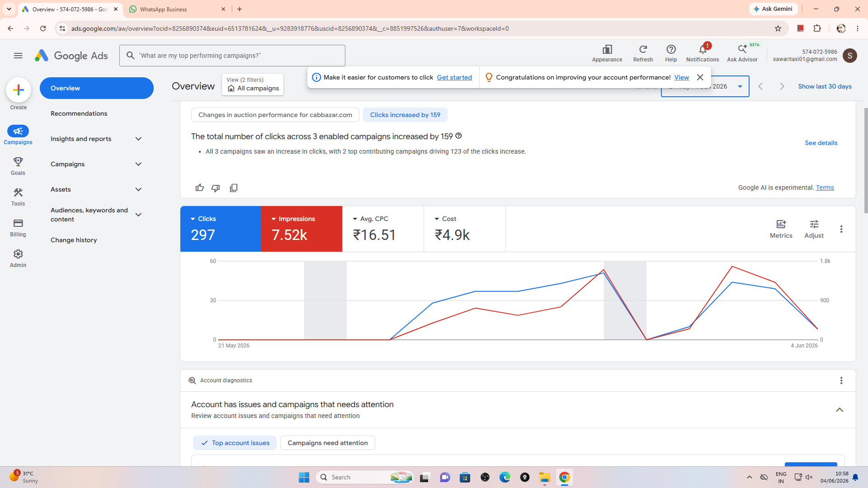Open a new browser tab
This screenshot has width=868, height=488.
click(240, 9)
